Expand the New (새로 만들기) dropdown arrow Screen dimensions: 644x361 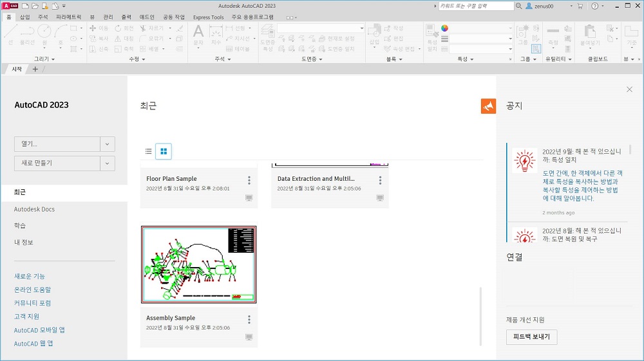(107, 163)
